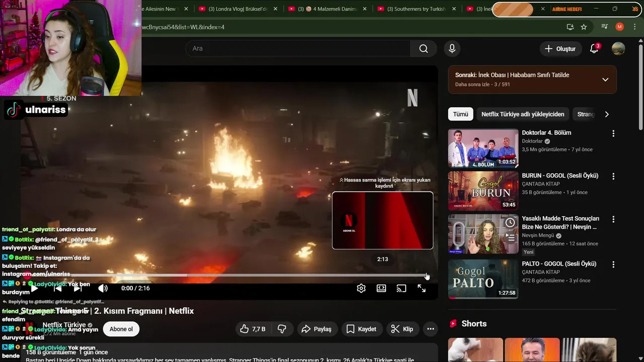Select Netflix Türkiye adlı yükleyiciden chip
This screenshot has height=362, width=644.
(523, 114)
